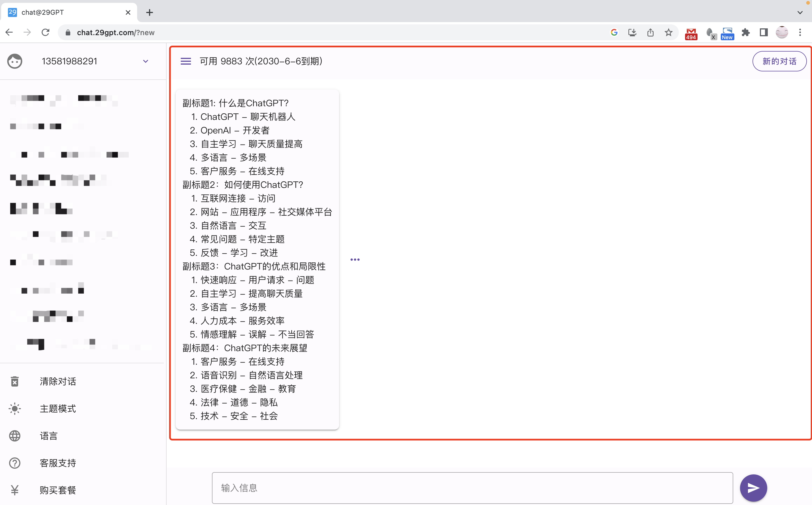The width and height of the screenshot is (812, 505).
Task: Open the extensions puzzle icon
Action: [x=745, y=32]
